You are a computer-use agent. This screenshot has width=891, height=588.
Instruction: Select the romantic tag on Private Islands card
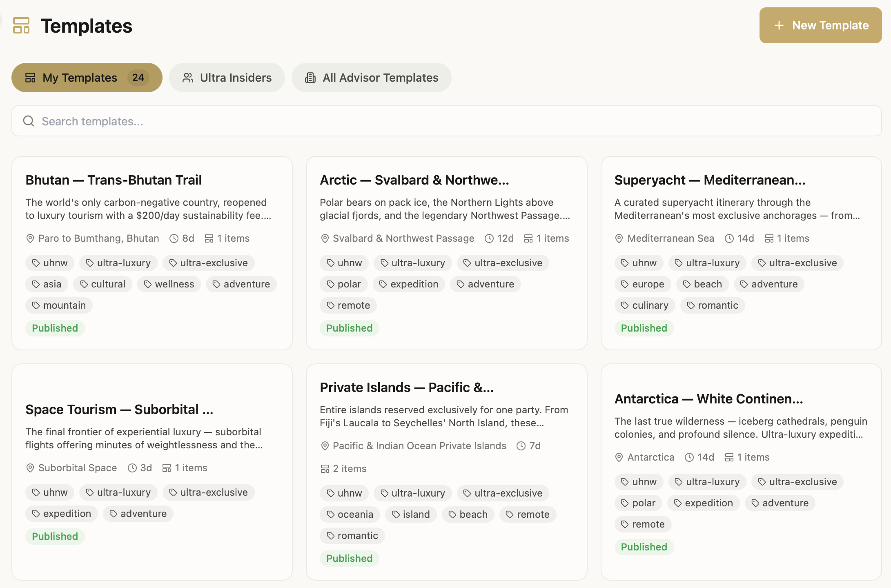coord(352,535)
